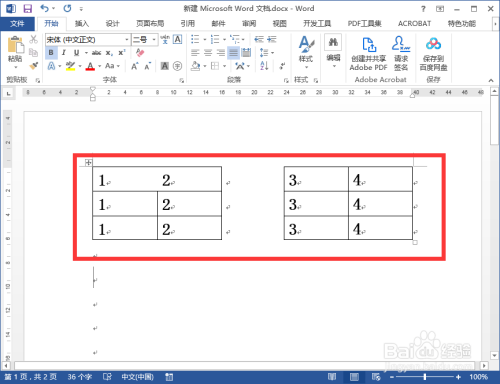Click the Format Painter brush icon

pos(34,66)
